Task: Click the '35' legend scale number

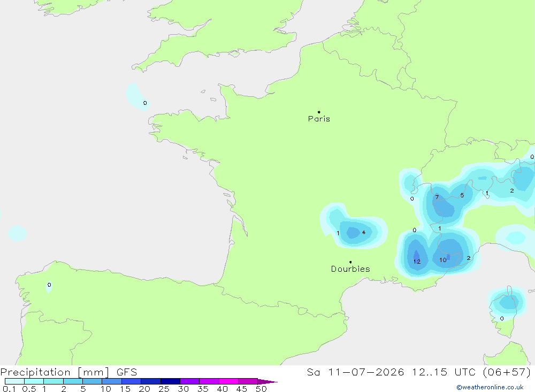Action: [x=203, y=389]
